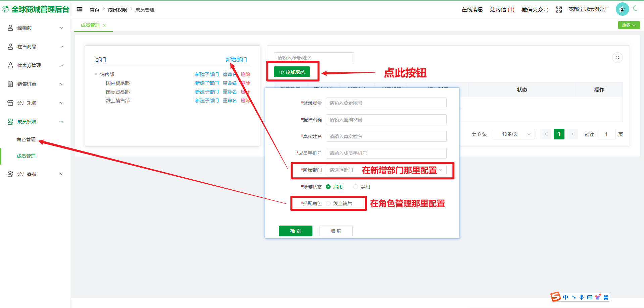Toggle fullscreen mode icon

point(558,10)
